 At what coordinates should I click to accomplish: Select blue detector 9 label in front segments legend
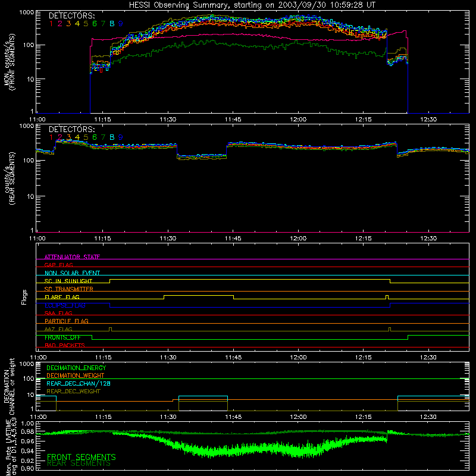tap(121, 23)
